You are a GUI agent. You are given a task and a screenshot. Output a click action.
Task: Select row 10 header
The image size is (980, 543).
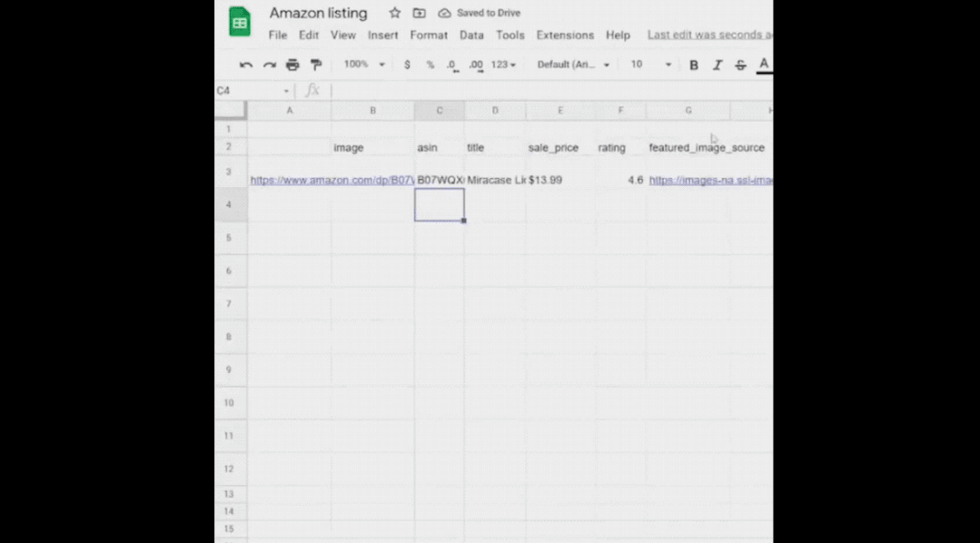(x=229, y=402)
